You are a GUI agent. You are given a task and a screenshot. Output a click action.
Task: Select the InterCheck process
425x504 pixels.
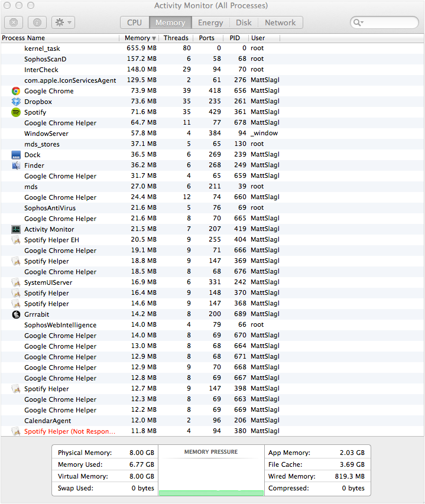click(x=212, y=70)
